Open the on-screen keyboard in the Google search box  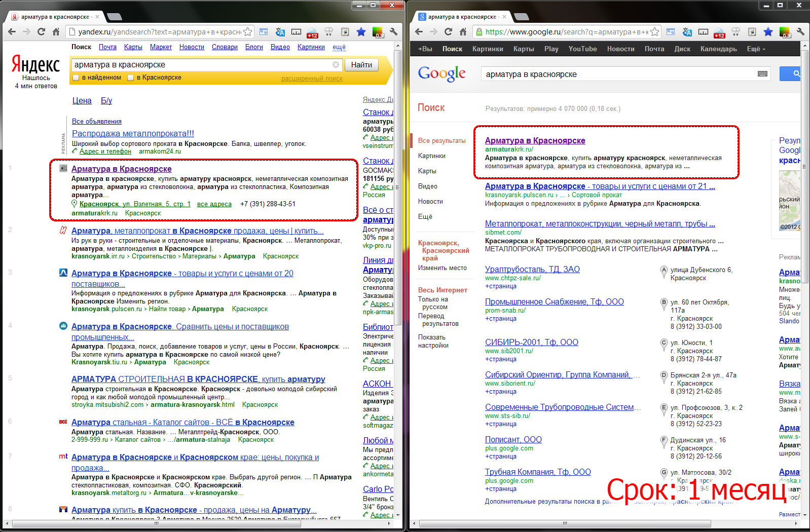click(762, 74)
